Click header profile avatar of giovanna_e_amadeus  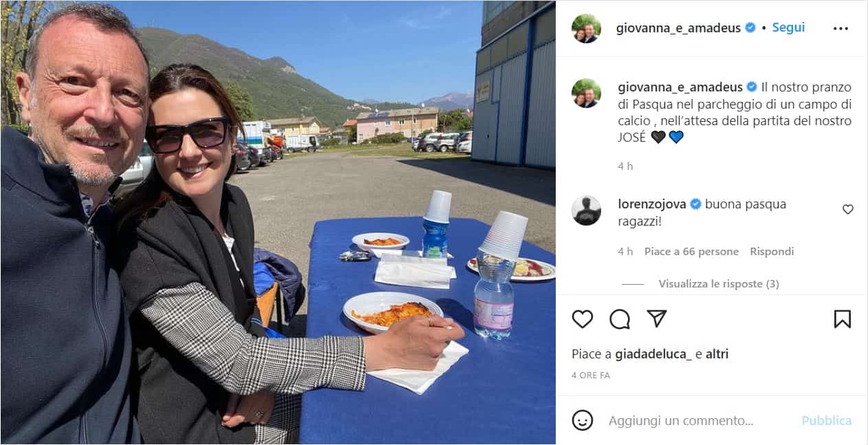tap(587, 28)
